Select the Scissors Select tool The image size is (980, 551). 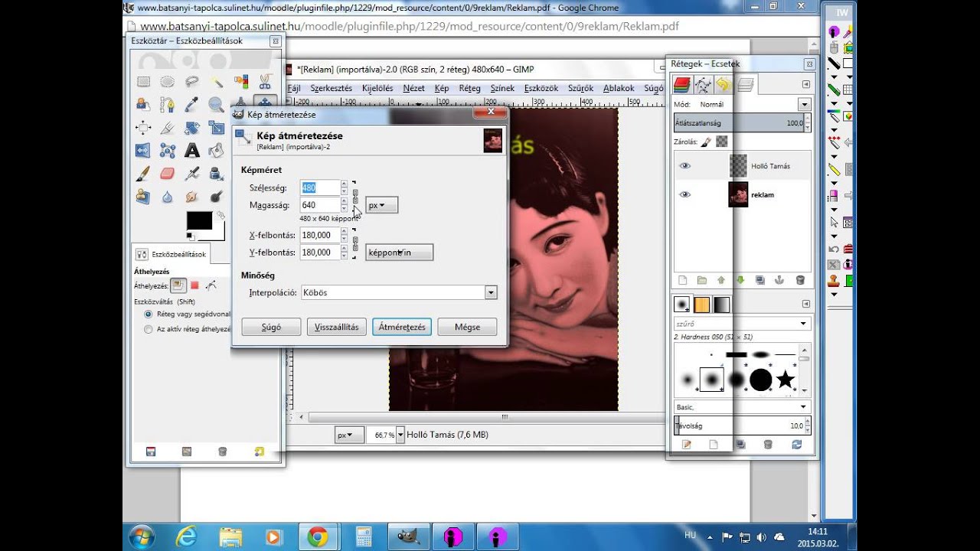[x=265, y=82]
